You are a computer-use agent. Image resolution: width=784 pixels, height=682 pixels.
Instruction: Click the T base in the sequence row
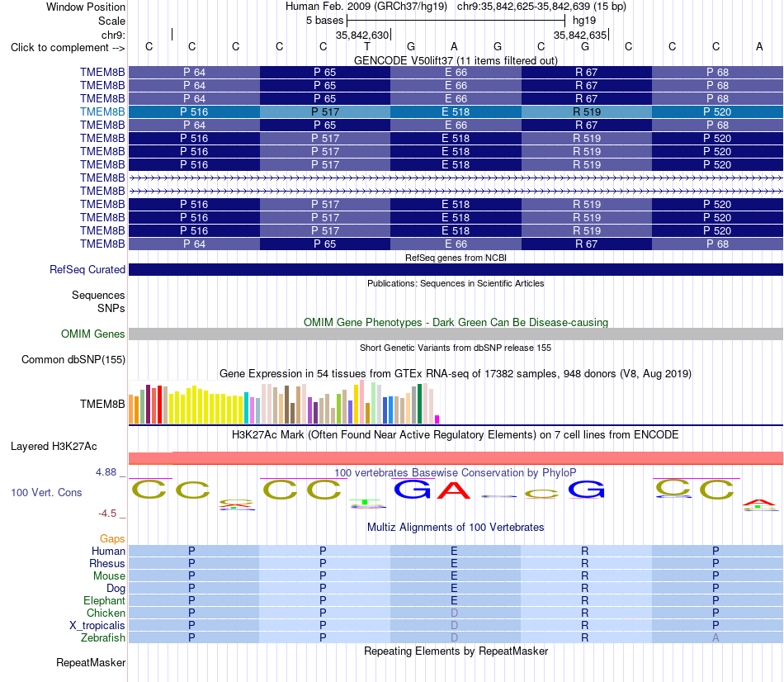click(367, 46)
